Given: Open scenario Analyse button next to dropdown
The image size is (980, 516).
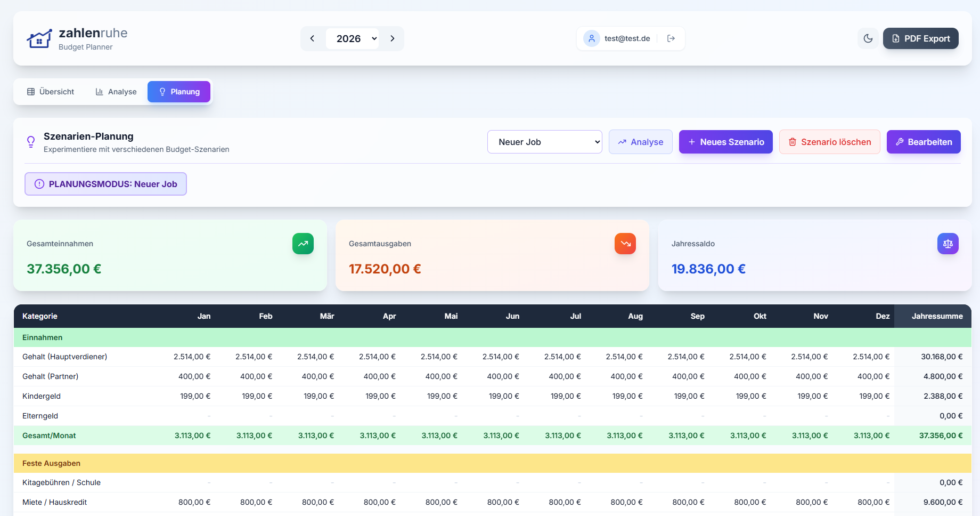Looking at the screenshot, I should (x=640, y=142).
